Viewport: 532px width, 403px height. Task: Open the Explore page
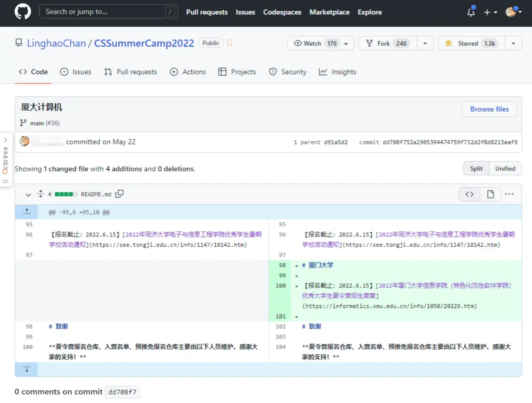pyautogui.click(x=370, y=12)
